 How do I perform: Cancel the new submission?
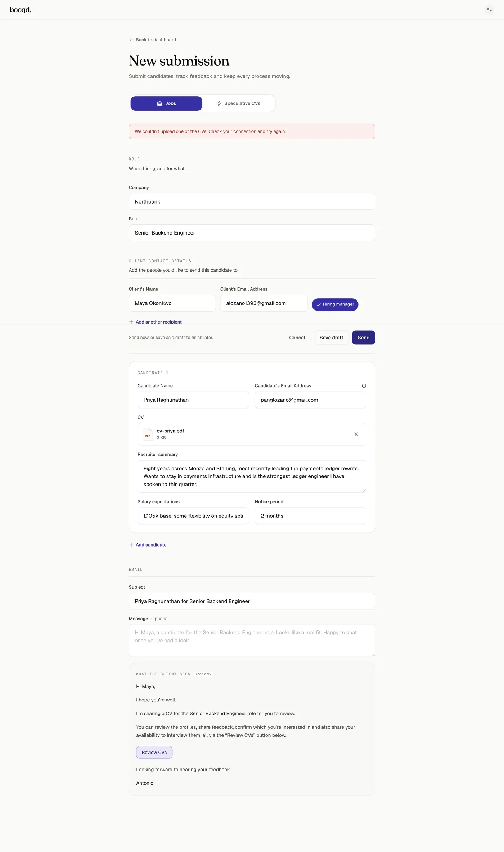[297, 338]
